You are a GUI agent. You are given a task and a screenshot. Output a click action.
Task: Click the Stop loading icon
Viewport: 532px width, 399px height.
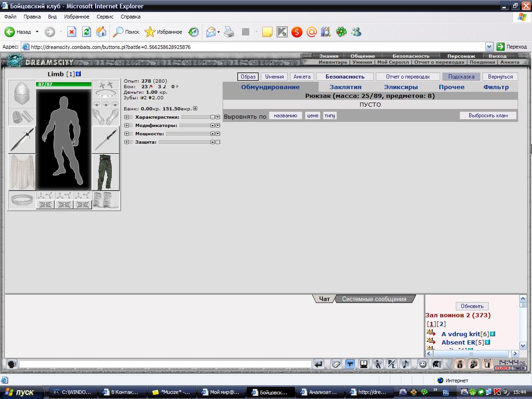(x=72, y=32)
